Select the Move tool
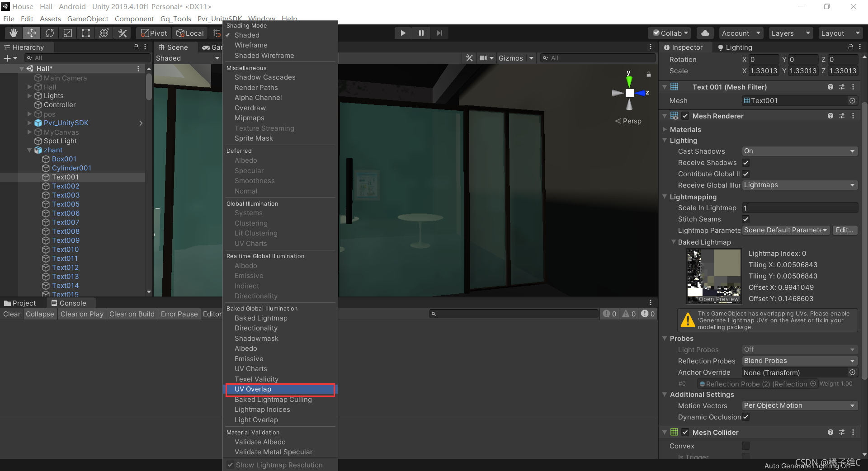The height and width of the screenshot is (471, 868). coord(32,33)
